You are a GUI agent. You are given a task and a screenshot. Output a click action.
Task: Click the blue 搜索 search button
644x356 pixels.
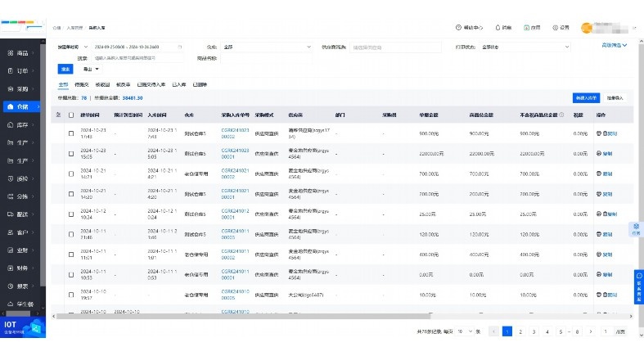(65, 69)
